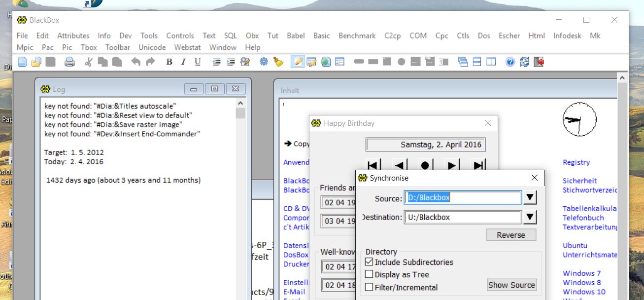Uncheck Include Subdirectories checkbox
Viewport: 644px width, 300px height.
369,262
